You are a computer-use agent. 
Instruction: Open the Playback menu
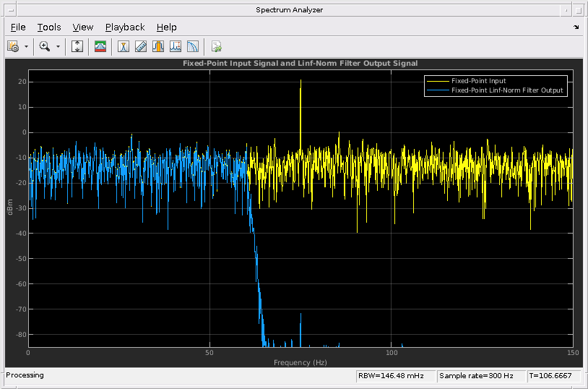click(125, 27)
